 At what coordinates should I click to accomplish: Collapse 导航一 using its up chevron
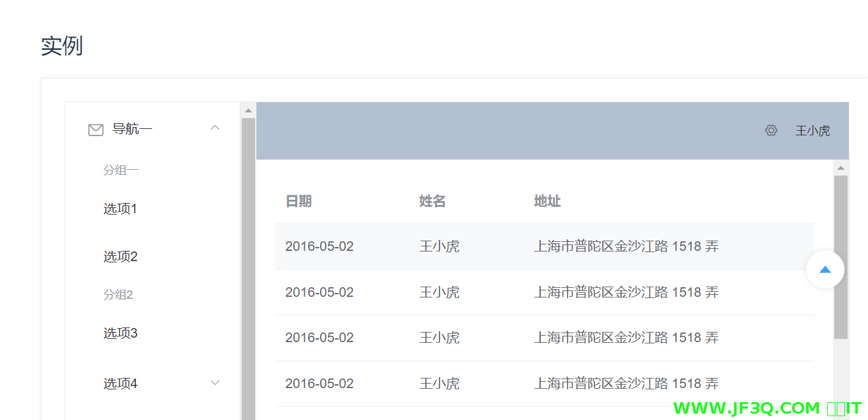pyautogui.click(x=215, y=128)
